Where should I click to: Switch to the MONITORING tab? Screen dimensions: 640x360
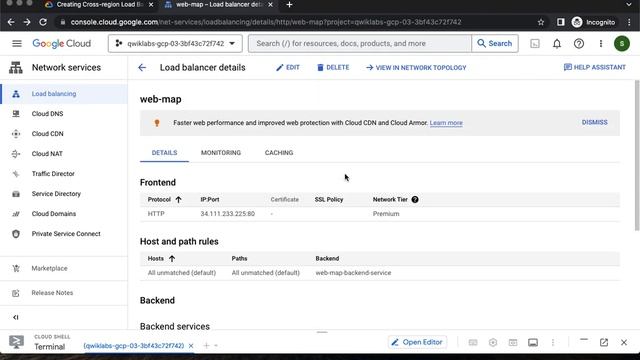point(221,153)
